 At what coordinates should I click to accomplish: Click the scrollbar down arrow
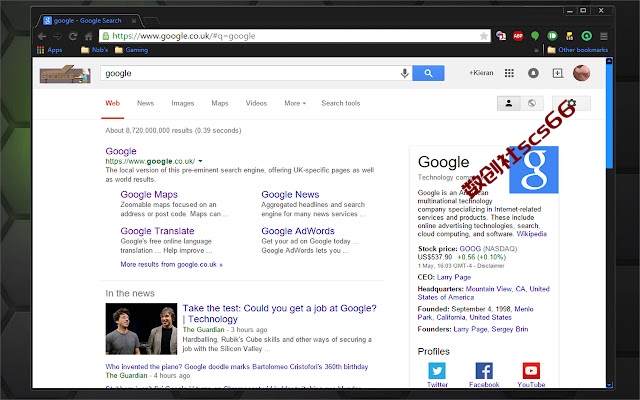609,384
